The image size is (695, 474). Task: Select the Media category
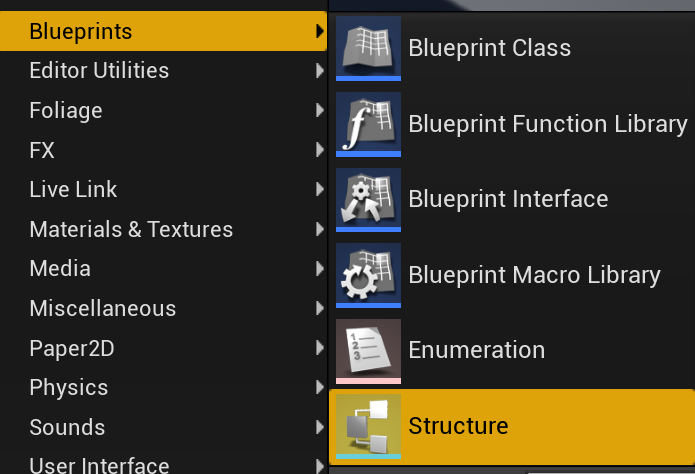(164, 269)
